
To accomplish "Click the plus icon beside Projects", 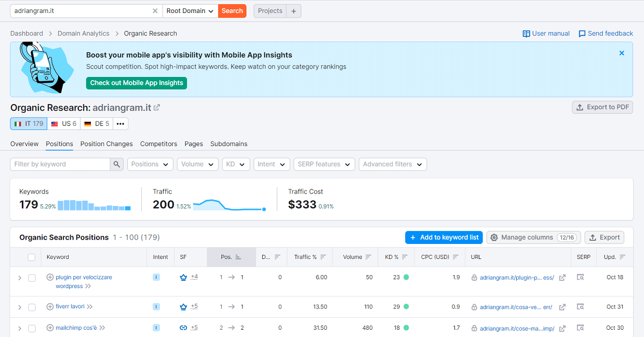I will [293, 11].
